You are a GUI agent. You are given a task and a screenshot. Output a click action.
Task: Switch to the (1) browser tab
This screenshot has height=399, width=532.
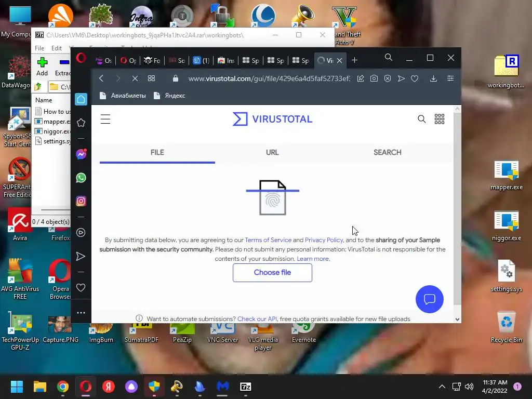(201, 60)
